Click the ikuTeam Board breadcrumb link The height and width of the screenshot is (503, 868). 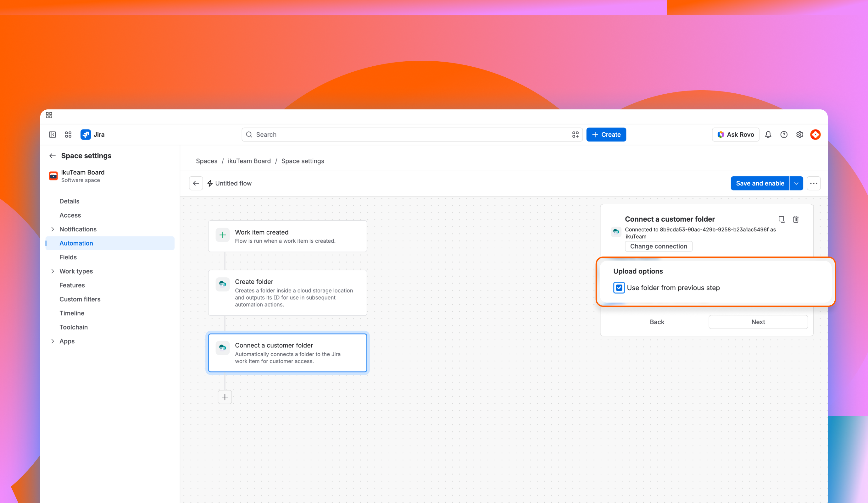coord(249,161)
